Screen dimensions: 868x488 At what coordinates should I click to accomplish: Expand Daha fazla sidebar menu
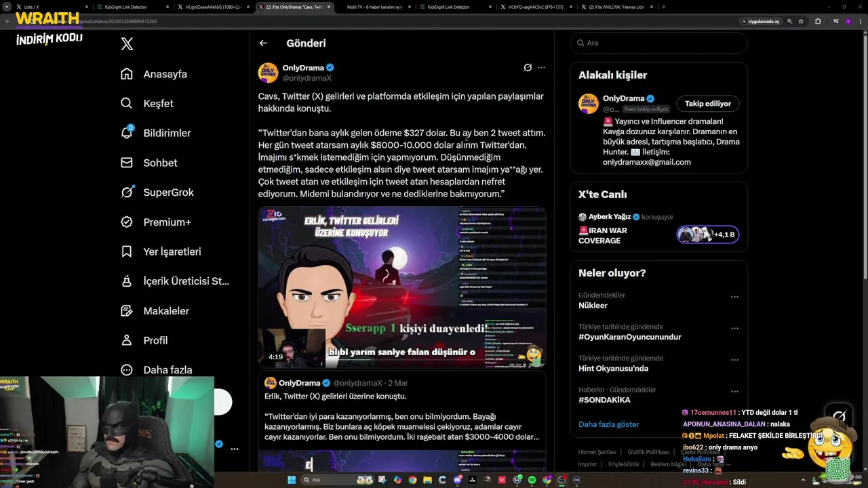[x=157, y=370]
